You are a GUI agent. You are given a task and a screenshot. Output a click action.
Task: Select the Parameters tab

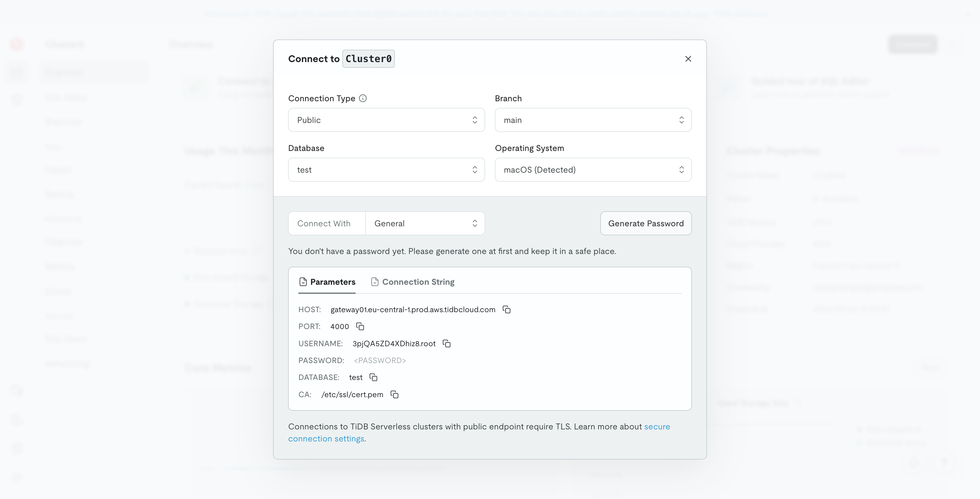pos(332,282)
